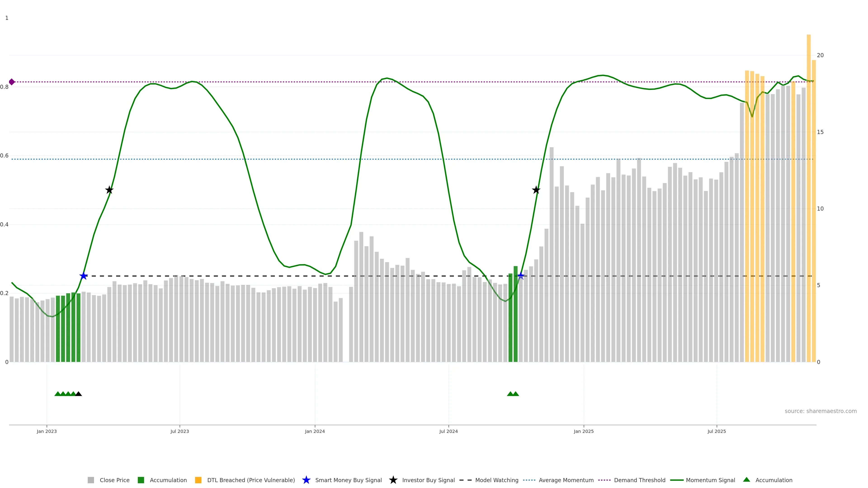Click the black star near late 2024
Screen dimensions: 868x488
coord(536,190)
